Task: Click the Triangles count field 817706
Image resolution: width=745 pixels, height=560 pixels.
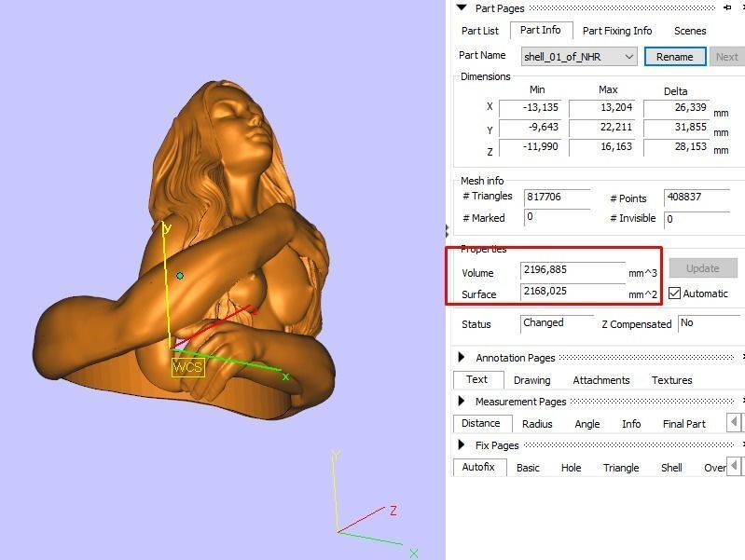Action: pyautogui.click(x=557, y=198)
